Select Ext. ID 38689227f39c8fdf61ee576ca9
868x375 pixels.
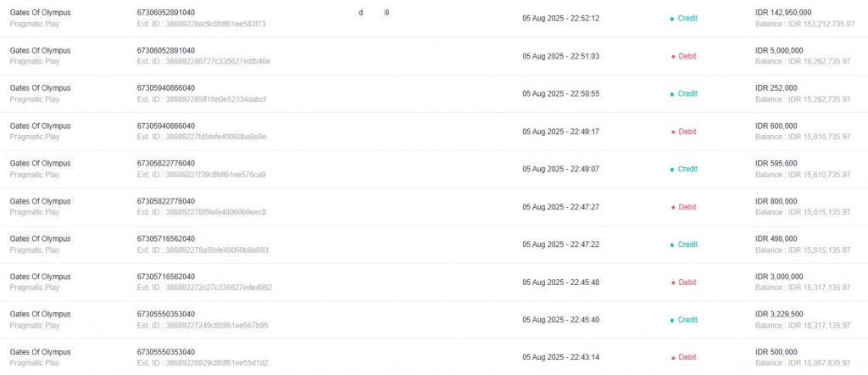coord(202,174)
